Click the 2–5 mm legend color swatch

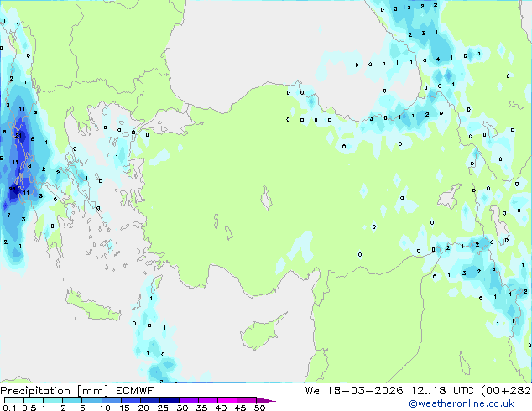coord(72,400)
